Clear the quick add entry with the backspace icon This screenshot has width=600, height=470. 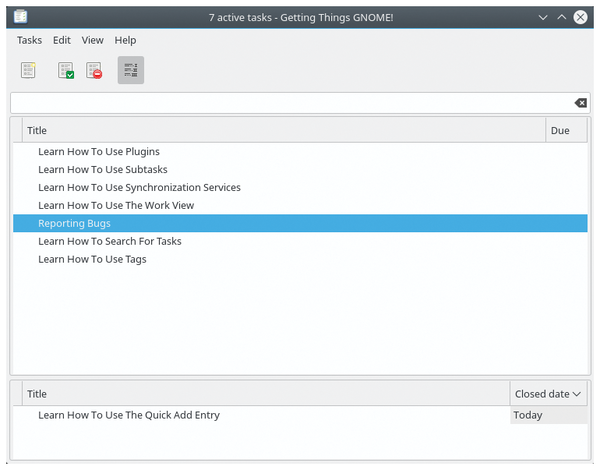(580, 103)
